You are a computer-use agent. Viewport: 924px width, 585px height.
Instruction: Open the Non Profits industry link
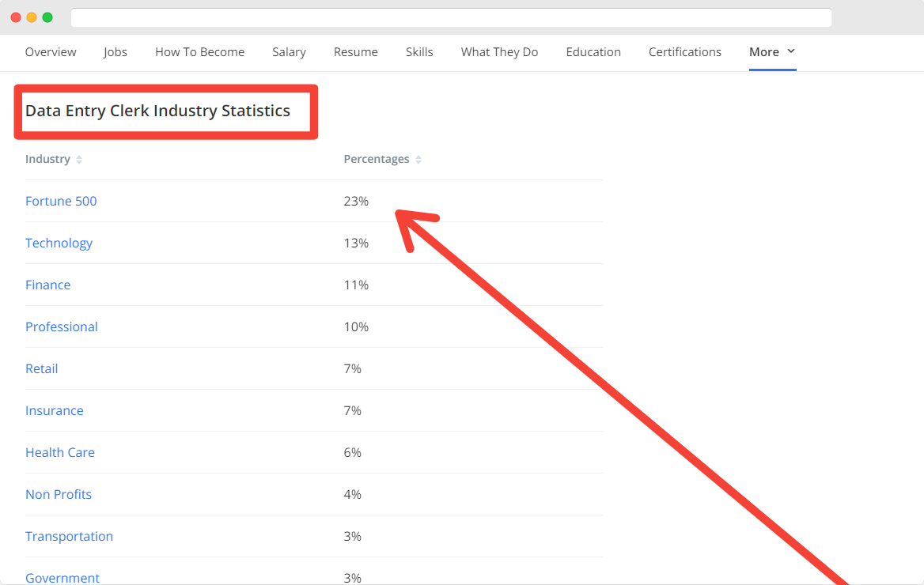click(59, 494)
